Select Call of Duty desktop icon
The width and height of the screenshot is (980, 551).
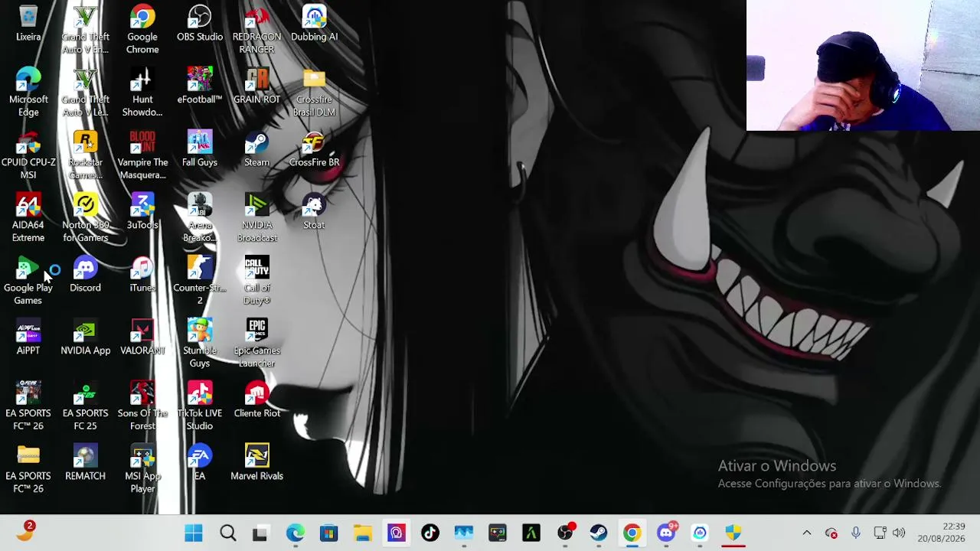point(256,281)
